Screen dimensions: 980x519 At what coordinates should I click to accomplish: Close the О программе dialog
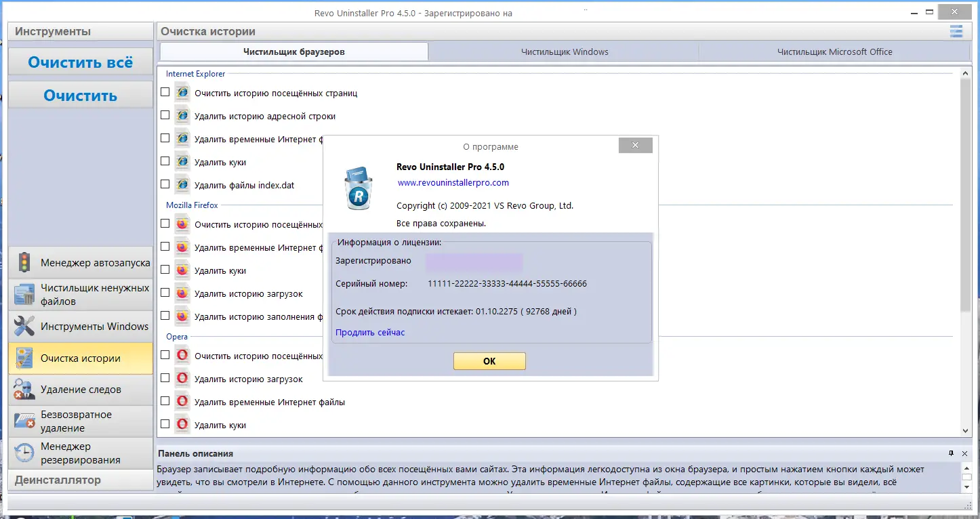(635, 145)
